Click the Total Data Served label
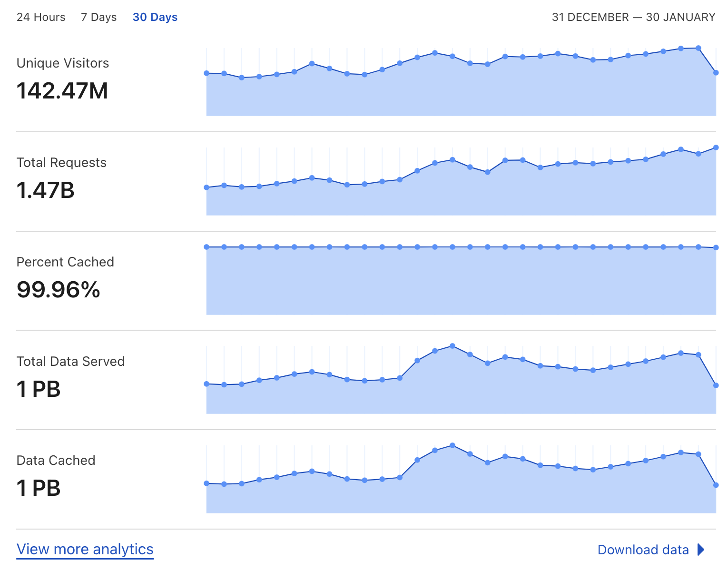This screenshot has width=728, height=570. tap(71, 362)
